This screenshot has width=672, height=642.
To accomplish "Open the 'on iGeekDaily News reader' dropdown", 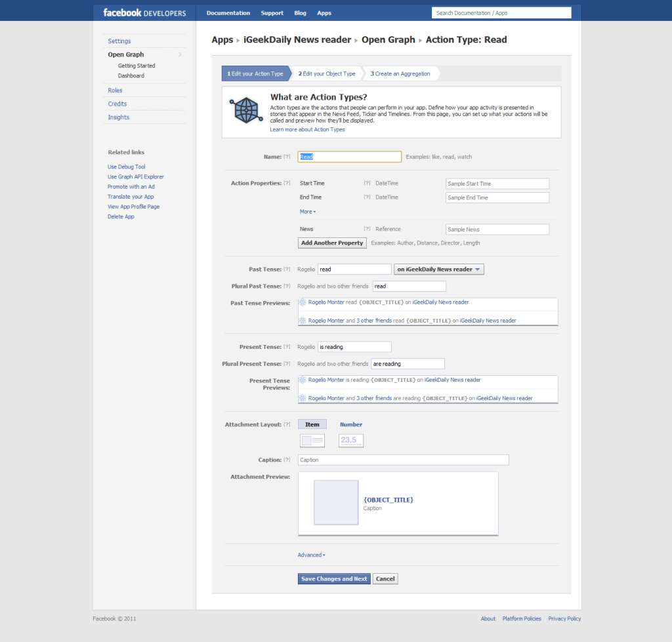I will pos(439,270).
